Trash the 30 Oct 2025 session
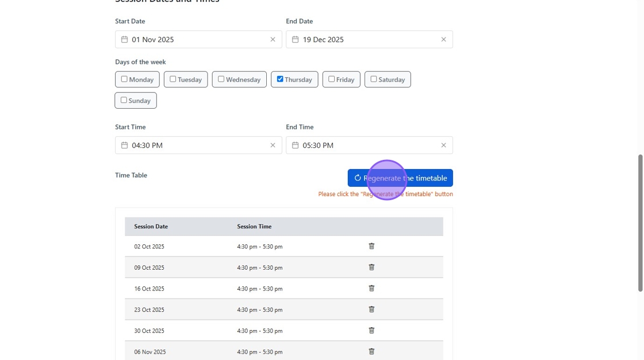 (x=371, y=331)
